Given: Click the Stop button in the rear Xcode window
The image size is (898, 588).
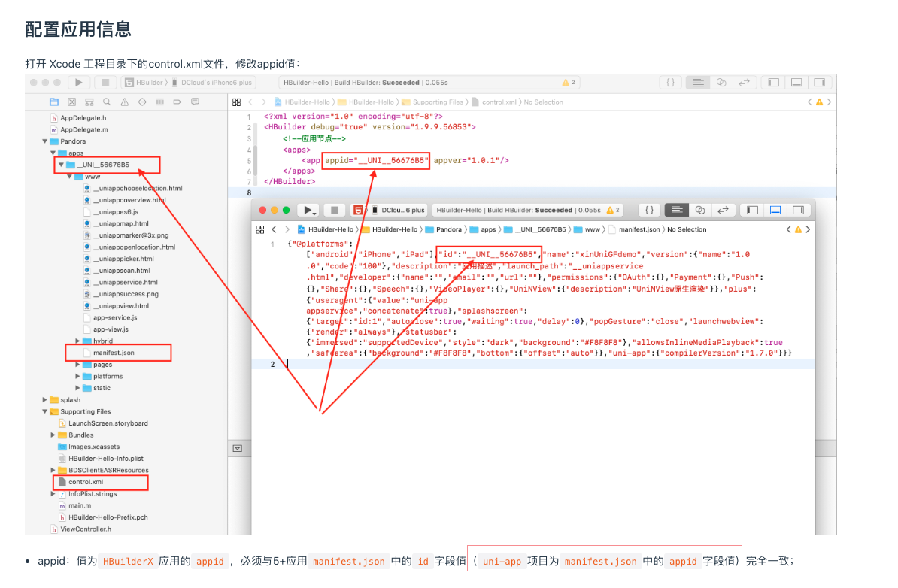Looking at the screenshot, I should pyautogui.click(x=105, y=82).
